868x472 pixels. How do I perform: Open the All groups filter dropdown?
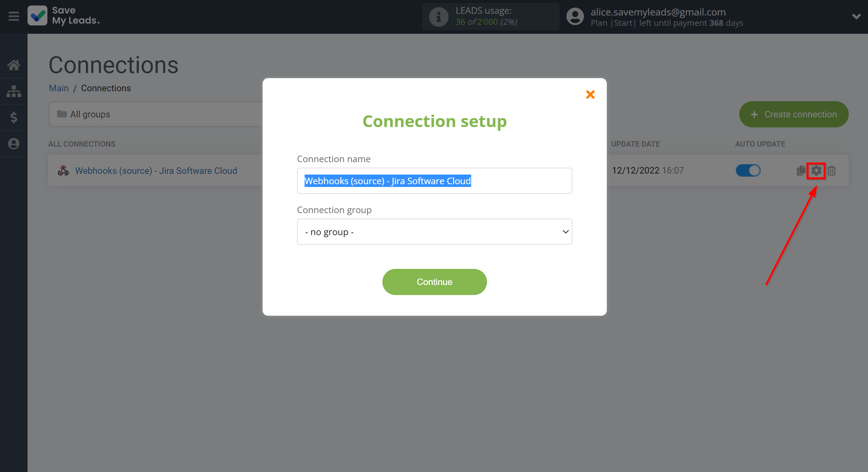click(157, 114)
